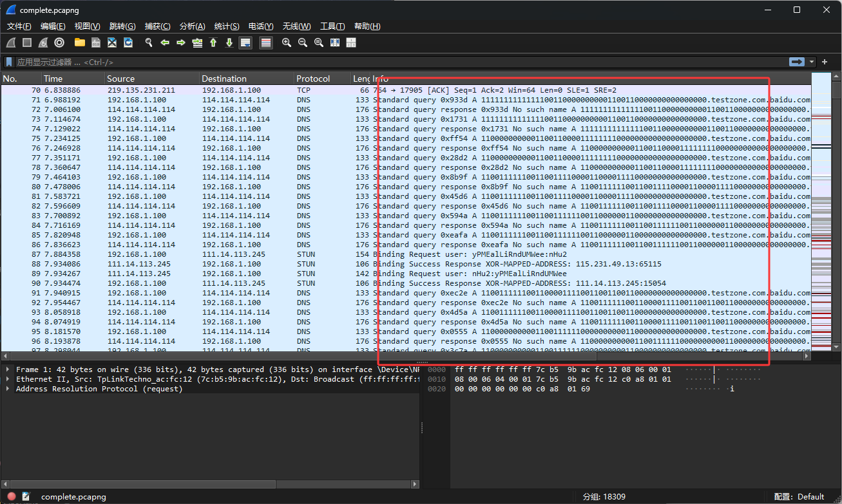Click the 配置: Default profile in status bar
The image size is (842, 504).
point(799,496)
